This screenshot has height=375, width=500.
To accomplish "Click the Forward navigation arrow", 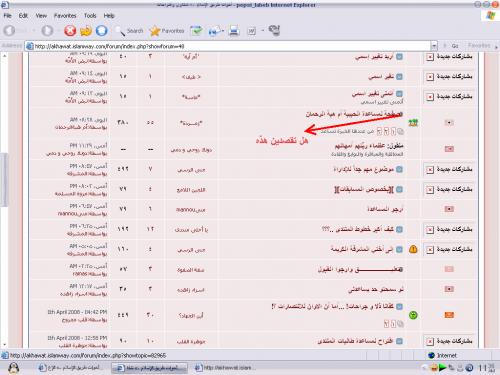I will 47,31.
